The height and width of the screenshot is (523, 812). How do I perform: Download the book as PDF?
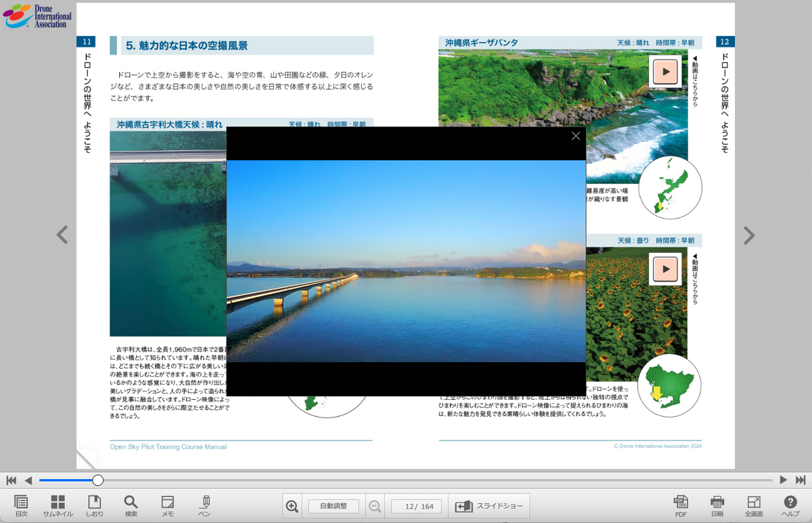[x=681, y=505]
